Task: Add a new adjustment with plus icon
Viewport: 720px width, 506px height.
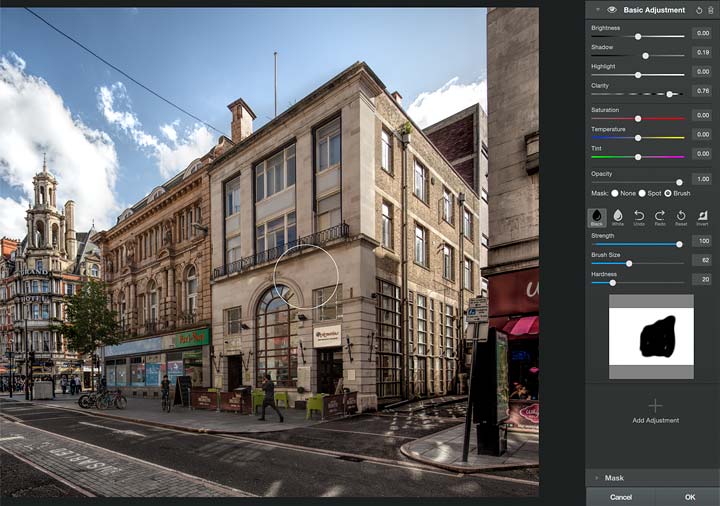Action: point(655,406)
